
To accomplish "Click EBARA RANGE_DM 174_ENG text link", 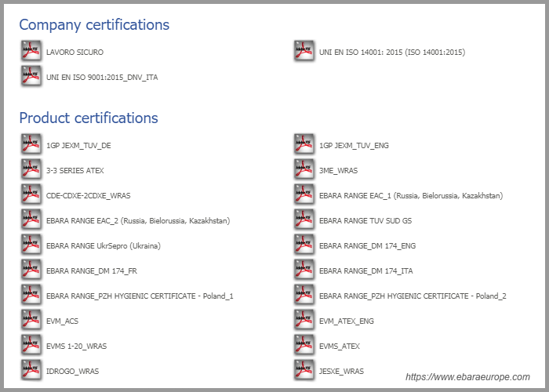I will (x=367, y=246).
